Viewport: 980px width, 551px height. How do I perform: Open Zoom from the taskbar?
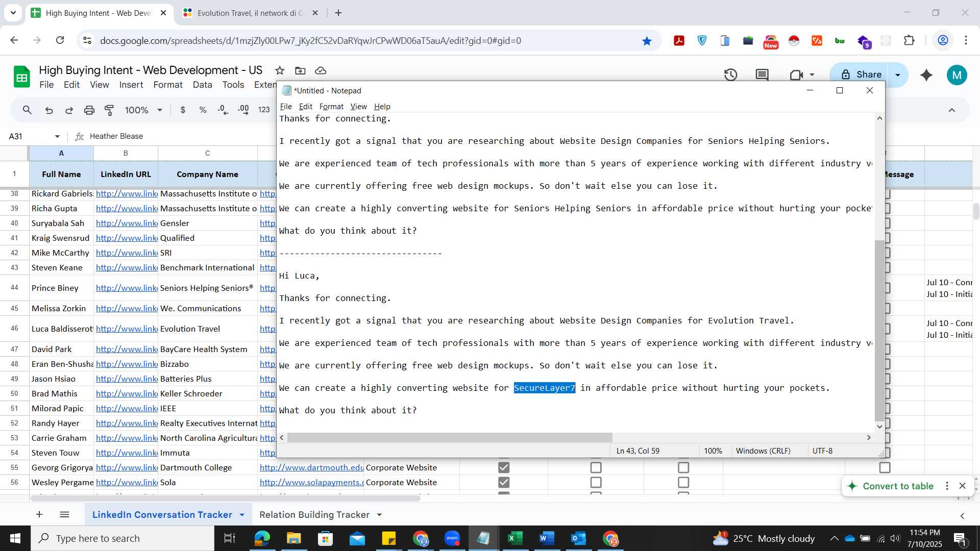coord(452,538)
